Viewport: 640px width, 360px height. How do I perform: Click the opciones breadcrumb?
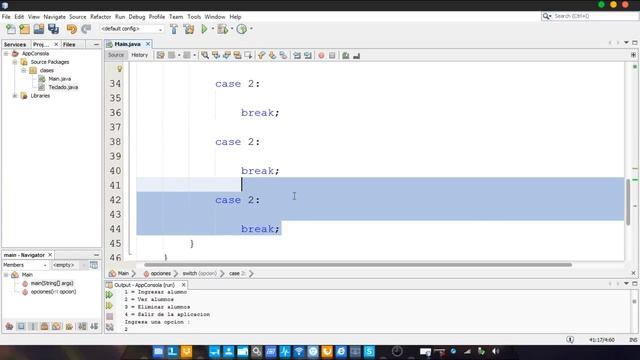(x=157, y=273)
